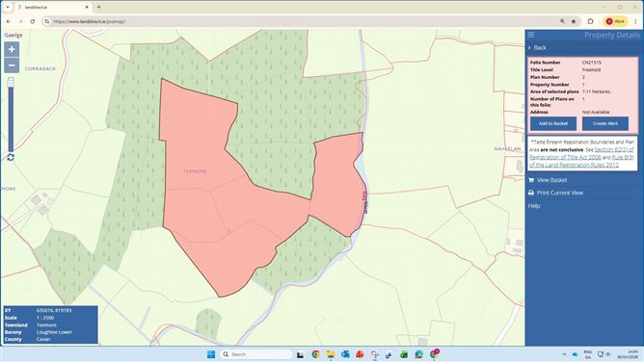The width and height of the screenshot is (644, 362).
Task: Click the printer icon beside Print Current View
Action: coord(531,193)
